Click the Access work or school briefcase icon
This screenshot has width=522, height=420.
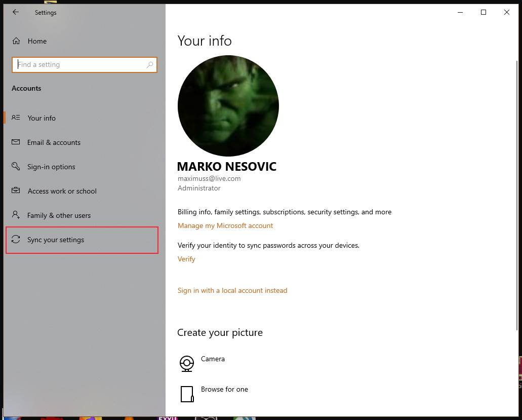(16, 191)
